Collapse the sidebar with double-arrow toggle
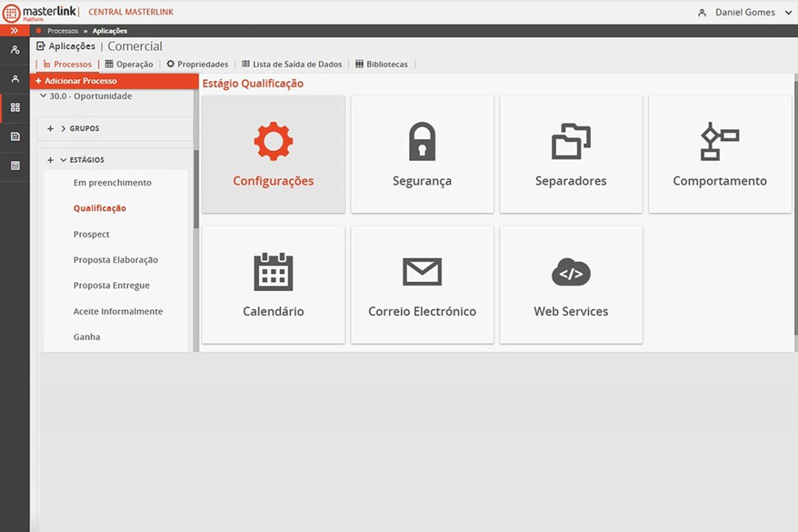Screen dimensions: 798x532 [14, 30]
